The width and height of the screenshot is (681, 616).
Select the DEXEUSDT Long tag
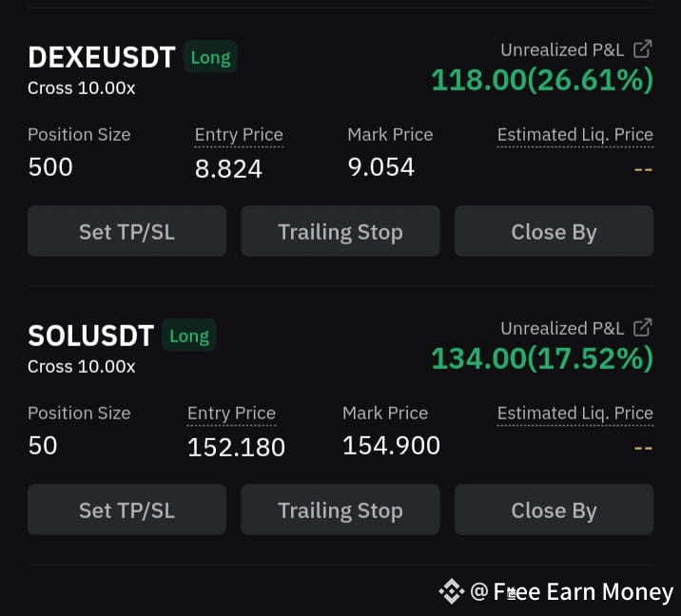coord(210,57)
